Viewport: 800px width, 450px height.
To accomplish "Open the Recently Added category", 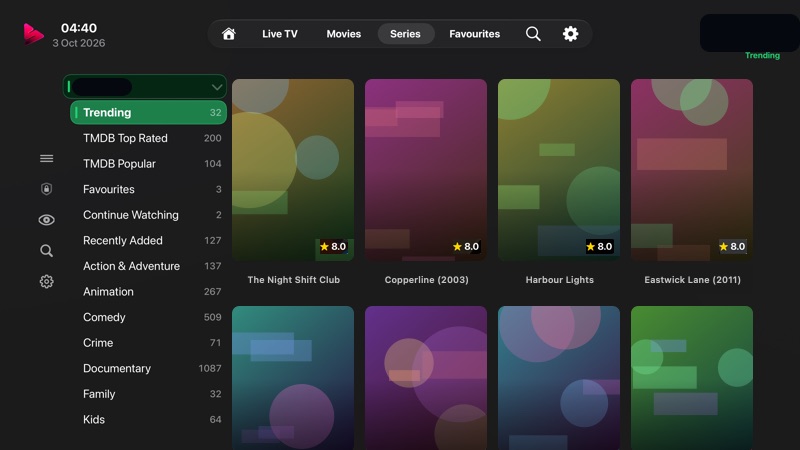I will pos(148,240).
